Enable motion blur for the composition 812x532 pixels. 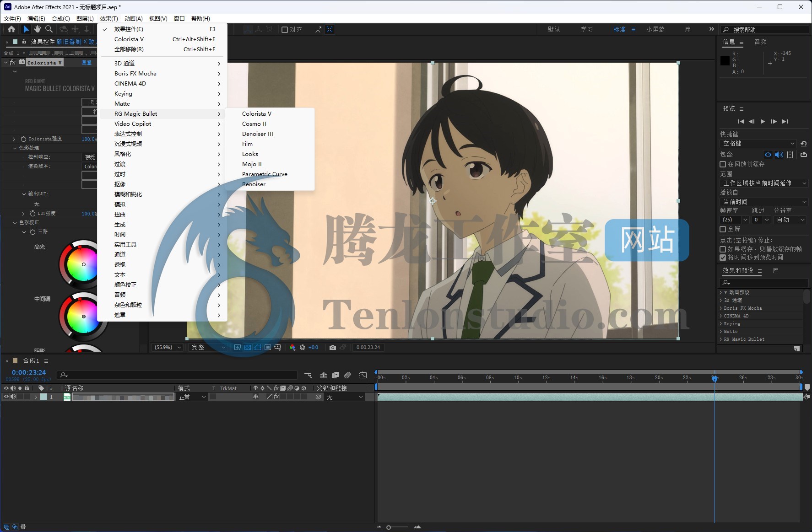pos(347,375)
